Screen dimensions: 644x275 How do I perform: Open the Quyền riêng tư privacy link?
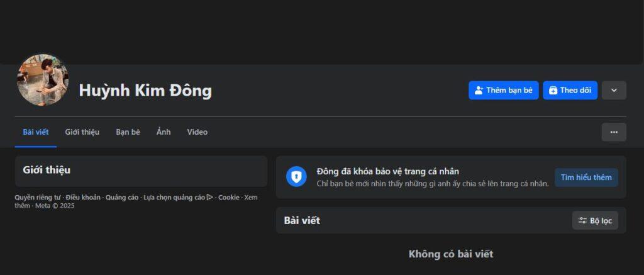(38, 197)
